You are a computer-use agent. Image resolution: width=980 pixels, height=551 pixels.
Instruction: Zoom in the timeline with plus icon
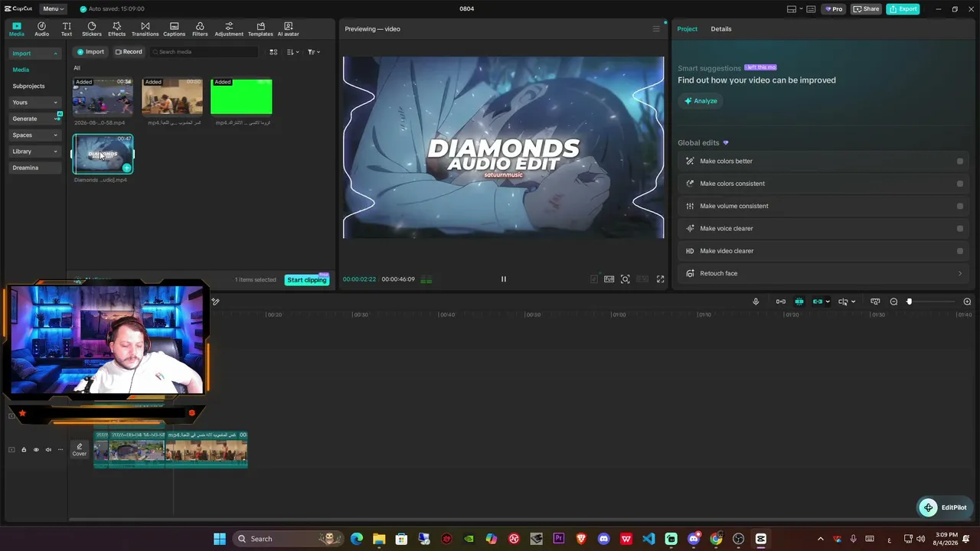tap(967, 302)
